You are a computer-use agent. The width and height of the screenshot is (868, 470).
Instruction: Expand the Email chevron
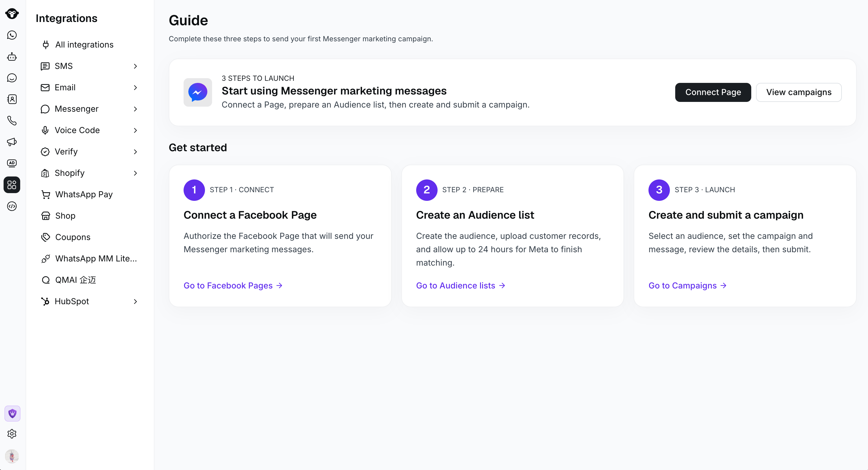point(135,88)
